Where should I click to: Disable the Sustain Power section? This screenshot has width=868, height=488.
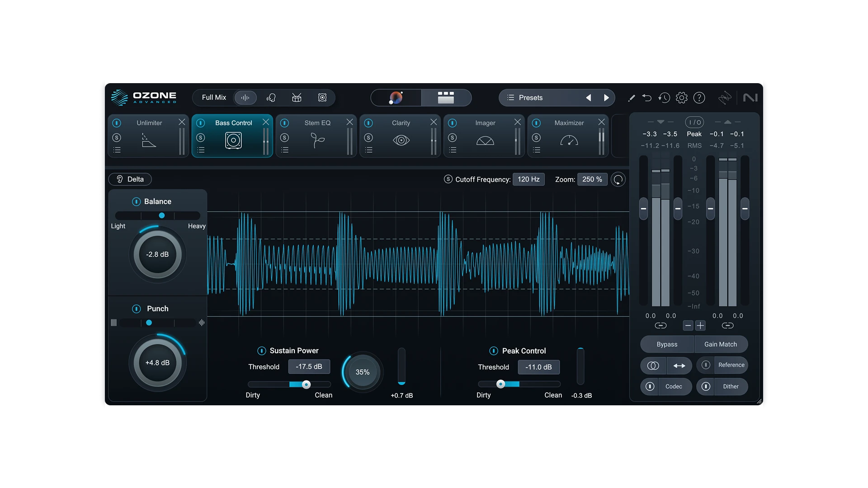(261, 351)
